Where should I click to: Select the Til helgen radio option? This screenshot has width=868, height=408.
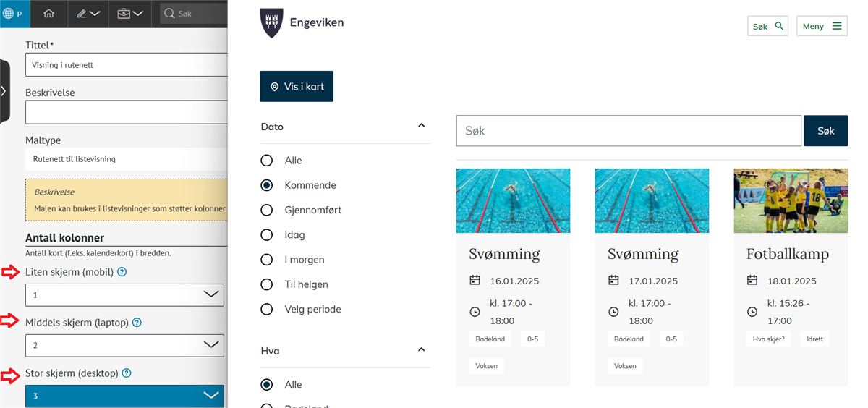click(x=267, y=284)
